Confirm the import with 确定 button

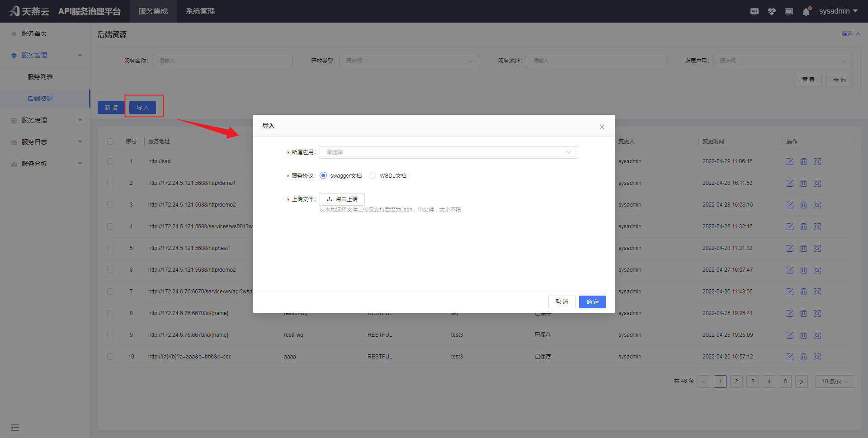[x=592, y=301]
